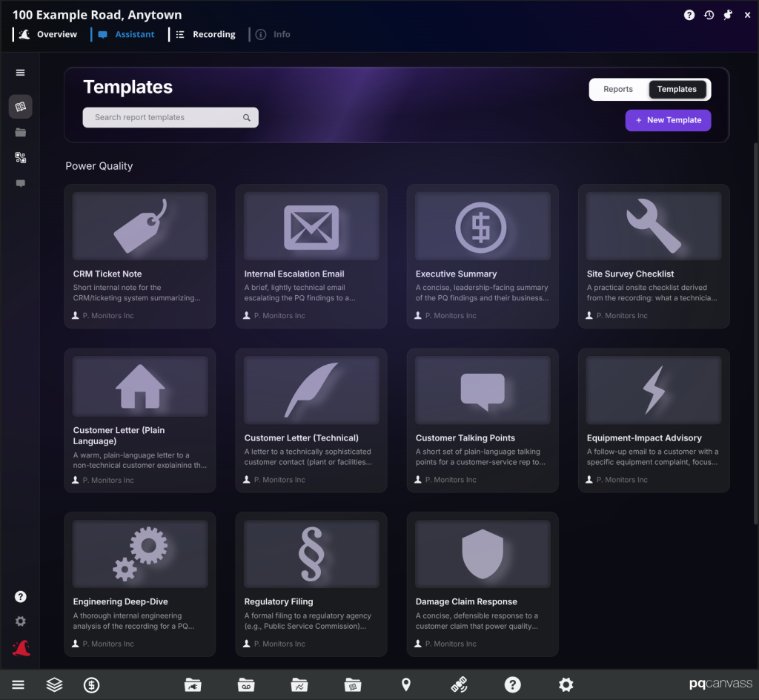Screen dimensions: 759x700
Task: Select the reports book icon in sidebar
Action: 20,107
